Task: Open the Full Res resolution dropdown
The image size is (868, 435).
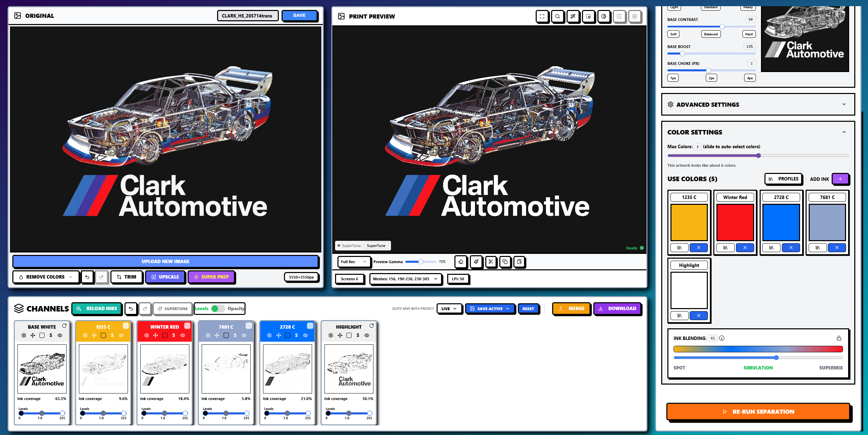Action: coord(354,262)
